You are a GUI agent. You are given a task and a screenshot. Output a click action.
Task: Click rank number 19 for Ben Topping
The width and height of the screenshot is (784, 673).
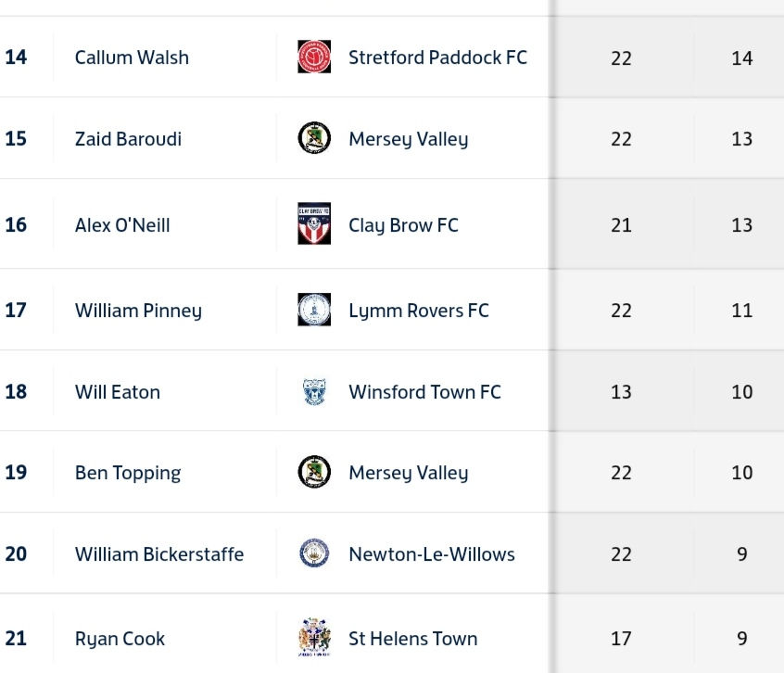(16, 473)
